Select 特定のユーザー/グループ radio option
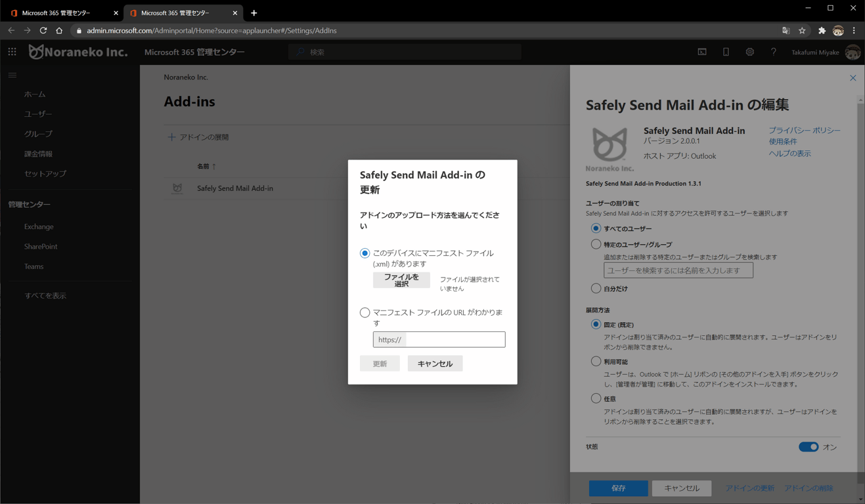Screen dimensions: 865x504 click(x=596, y=244)
